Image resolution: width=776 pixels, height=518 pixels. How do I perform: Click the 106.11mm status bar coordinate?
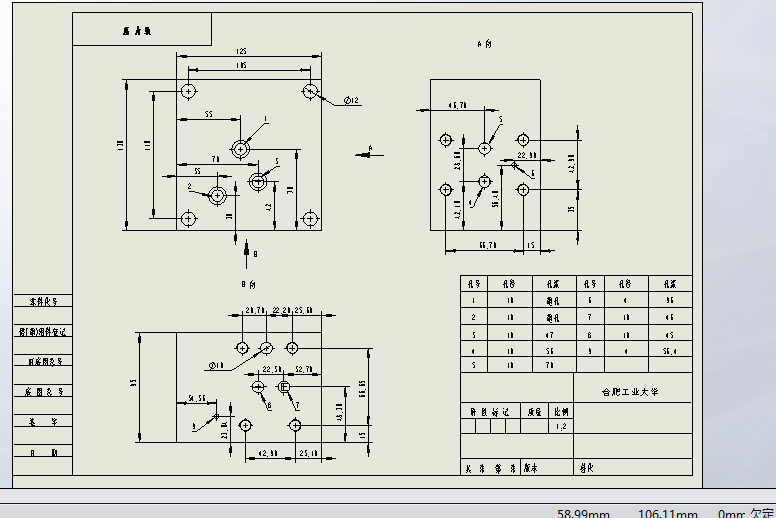click(668, 514)
